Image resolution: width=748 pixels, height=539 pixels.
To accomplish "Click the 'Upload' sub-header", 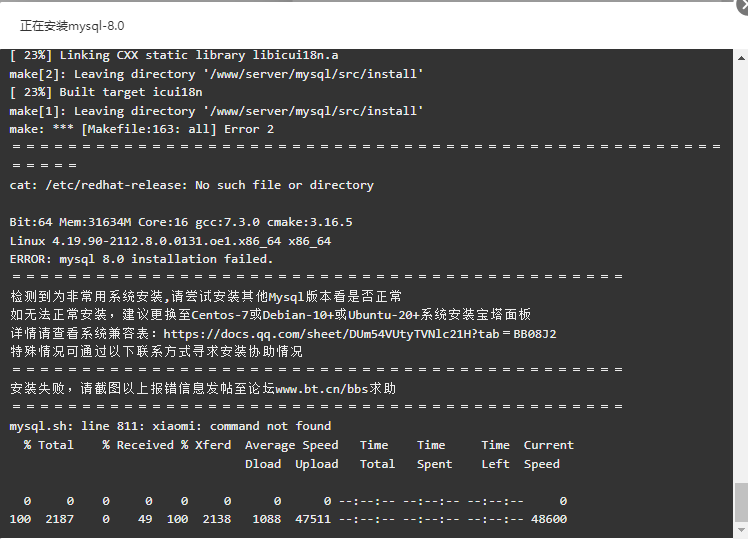I will click(x=317, y=464).
